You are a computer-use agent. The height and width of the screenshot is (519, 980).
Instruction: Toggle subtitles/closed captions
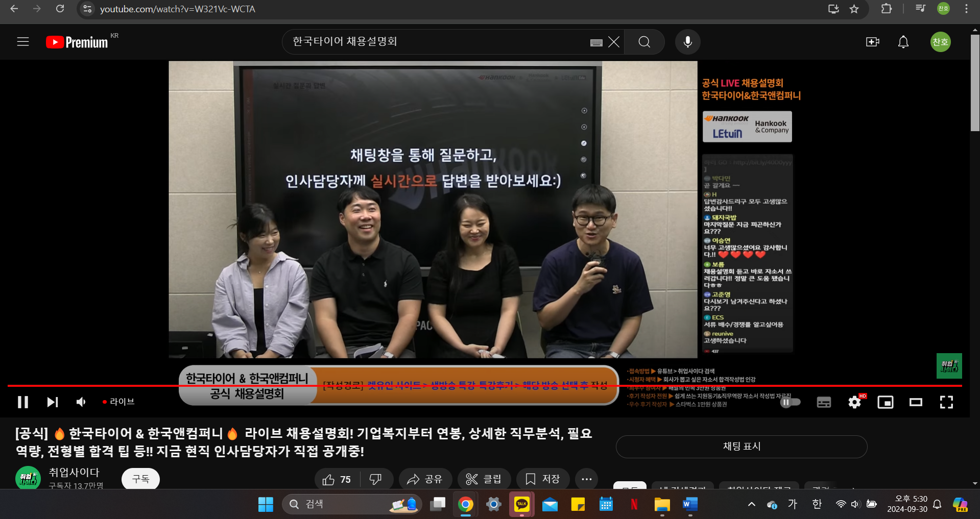pyautogui.click(x=824, y=403)
